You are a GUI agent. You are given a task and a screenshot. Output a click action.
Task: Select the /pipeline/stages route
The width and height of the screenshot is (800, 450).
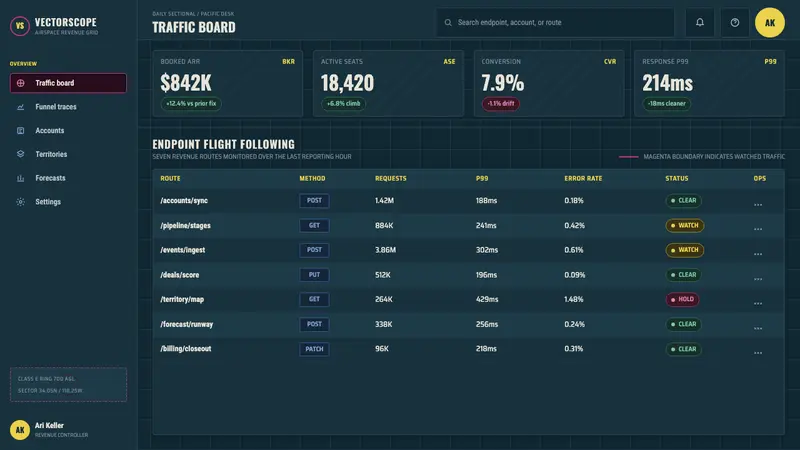(x=185, y=226)
